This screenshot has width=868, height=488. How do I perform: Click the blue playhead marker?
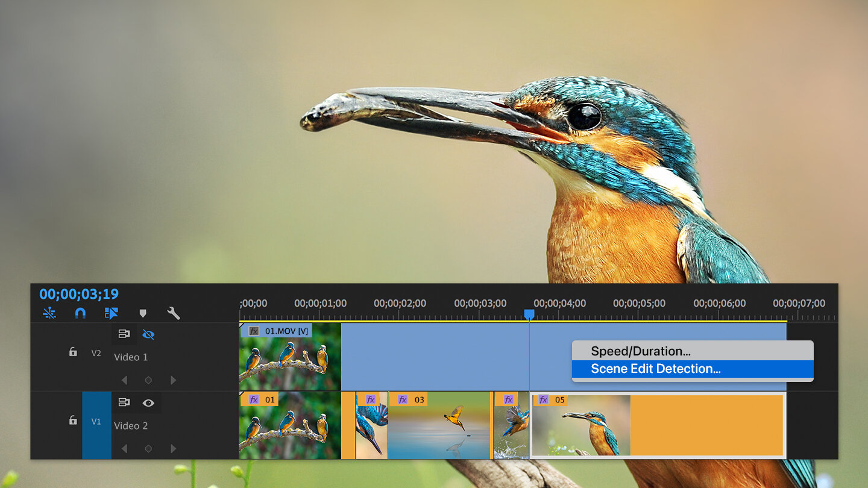point(529,314)
